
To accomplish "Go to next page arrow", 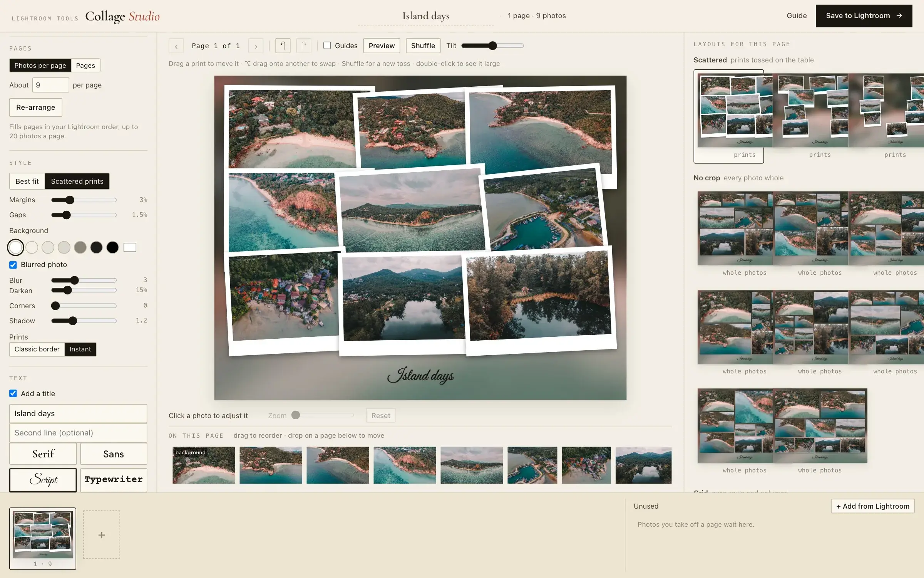I will pyautogui.click(x=256, y=46).
